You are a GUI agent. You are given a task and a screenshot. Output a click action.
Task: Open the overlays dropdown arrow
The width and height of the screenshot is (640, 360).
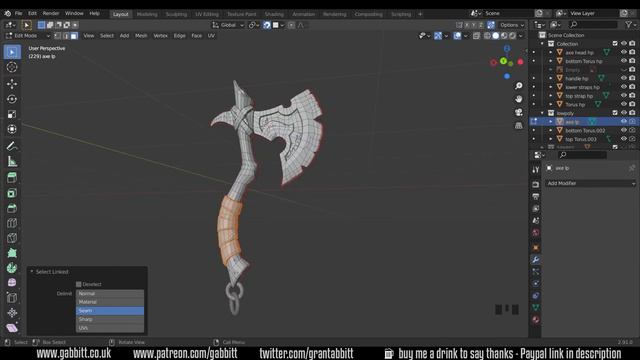click(x=466, y=36)
